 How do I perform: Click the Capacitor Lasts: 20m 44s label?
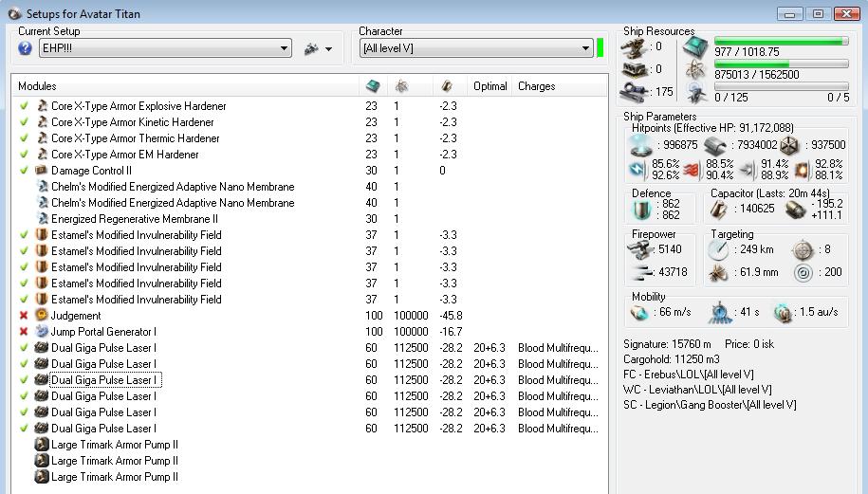pos(770,193)
